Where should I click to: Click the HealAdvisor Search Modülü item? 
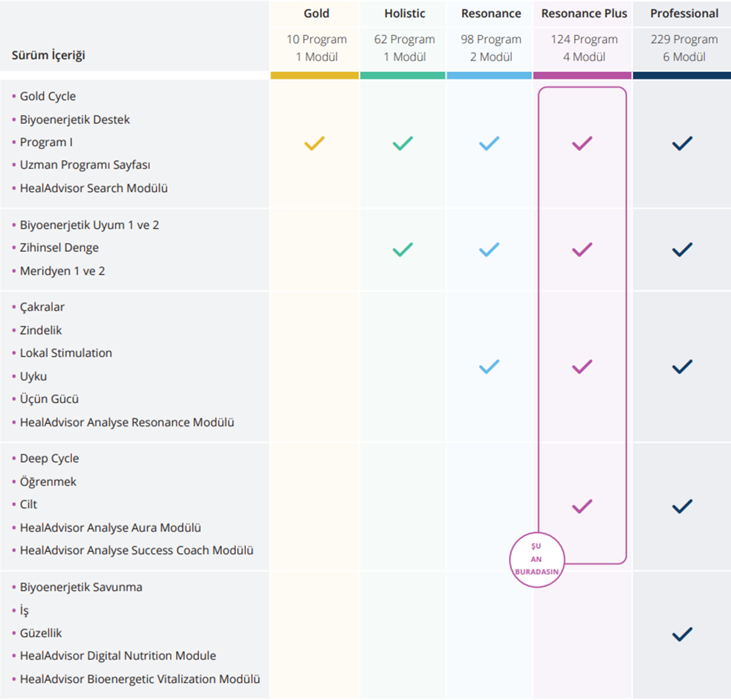pyautogui.click(x=94, y=188)
